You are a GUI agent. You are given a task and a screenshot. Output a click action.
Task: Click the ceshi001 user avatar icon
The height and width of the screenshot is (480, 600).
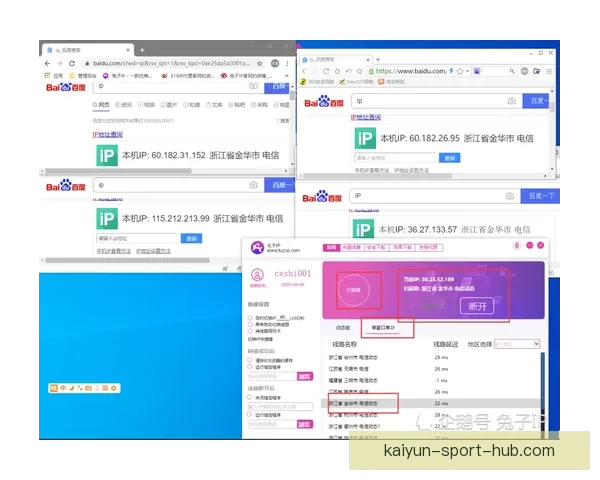pyautogui.click(x=257, y=274)
